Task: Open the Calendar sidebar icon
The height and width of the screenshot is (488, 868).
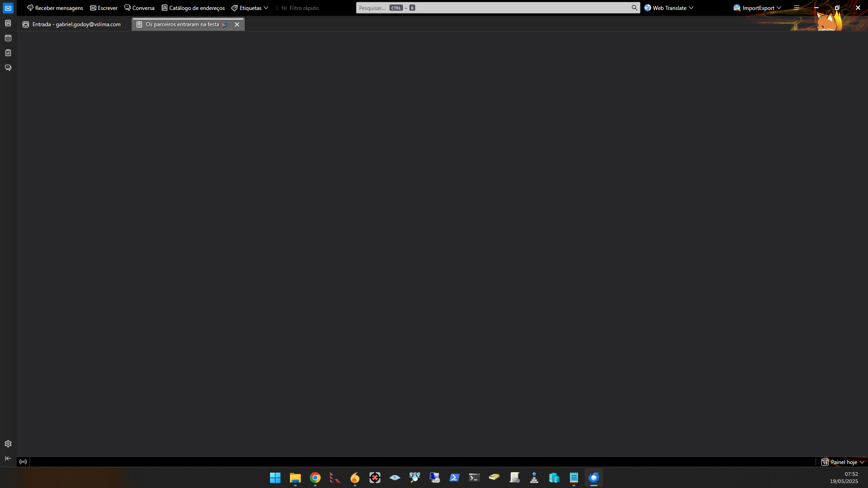Action: coord(8,38)
